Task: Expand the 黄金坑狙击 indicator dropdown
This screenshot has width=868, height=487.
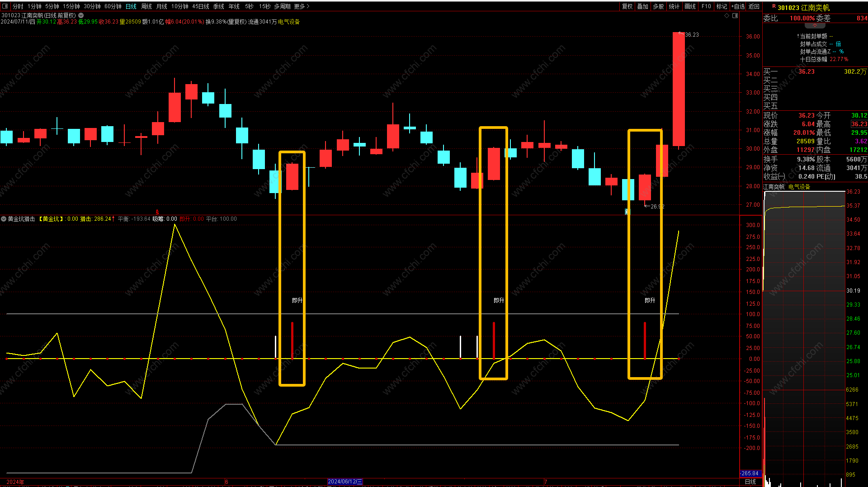Action: click(4, 219)
